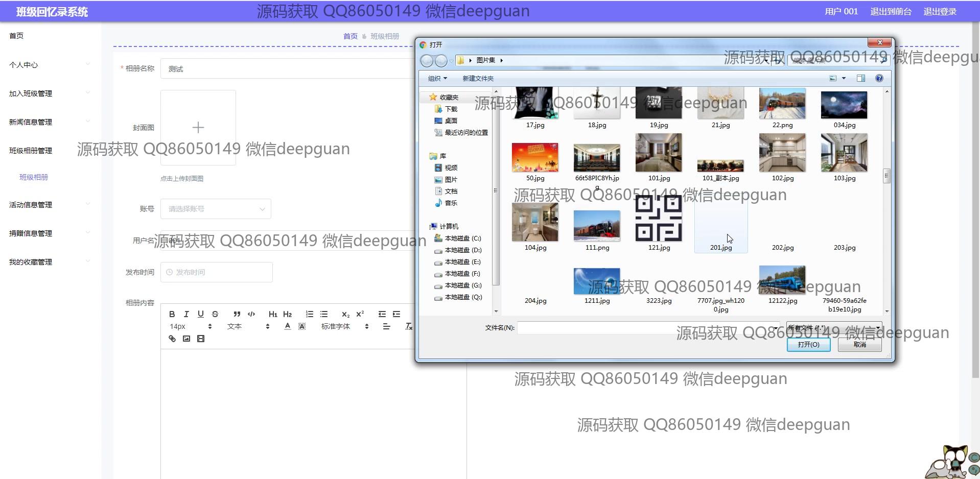The image size is (980, 479).
Task: Toggle strikethrough text formatting
Action: point(215,314)
